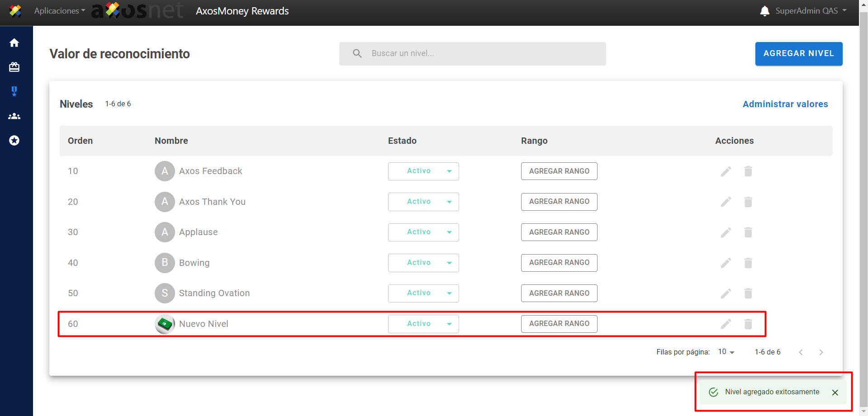Open the groups people sidebar icon
The image size is (868, 416).
pos(14,116)
